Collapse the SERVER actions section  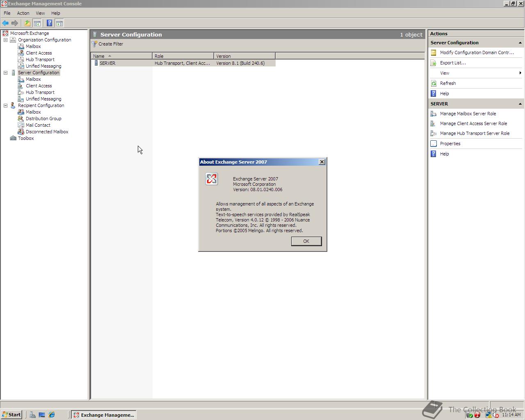point(520,104)
